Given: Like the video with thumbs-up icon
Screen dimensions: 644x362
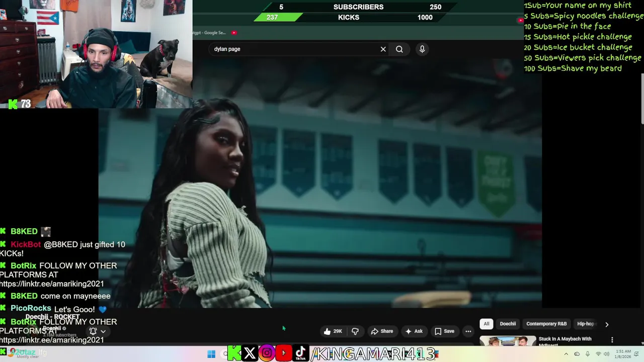Looking at the screenshot, I should point(327,331).
